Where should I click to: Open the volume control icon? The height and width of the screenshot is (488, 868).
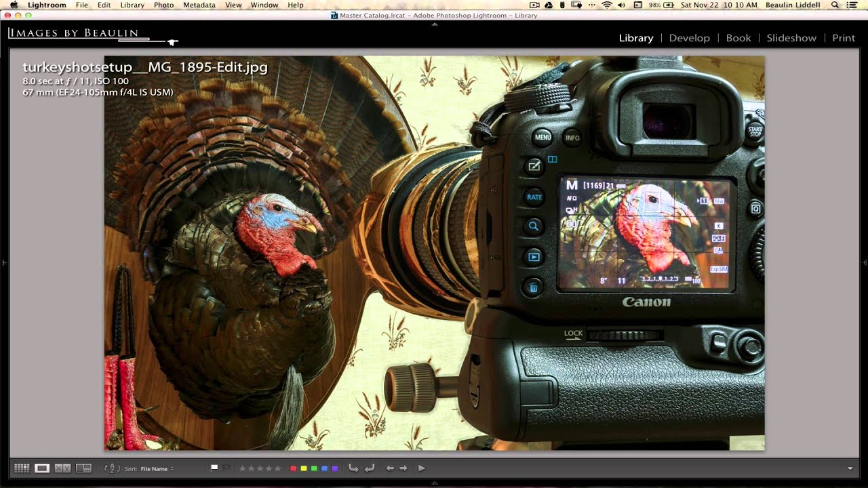click(x=622, y=5)
